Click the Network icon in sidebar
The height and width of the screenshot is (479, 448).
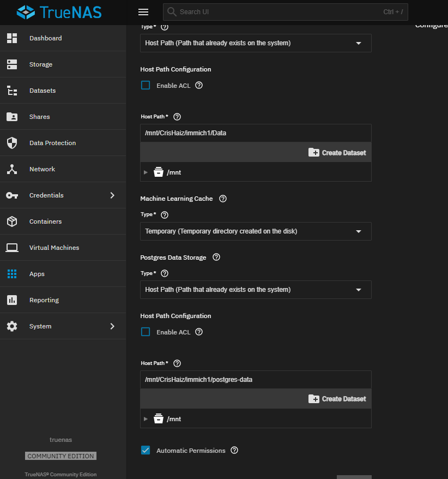12,169
